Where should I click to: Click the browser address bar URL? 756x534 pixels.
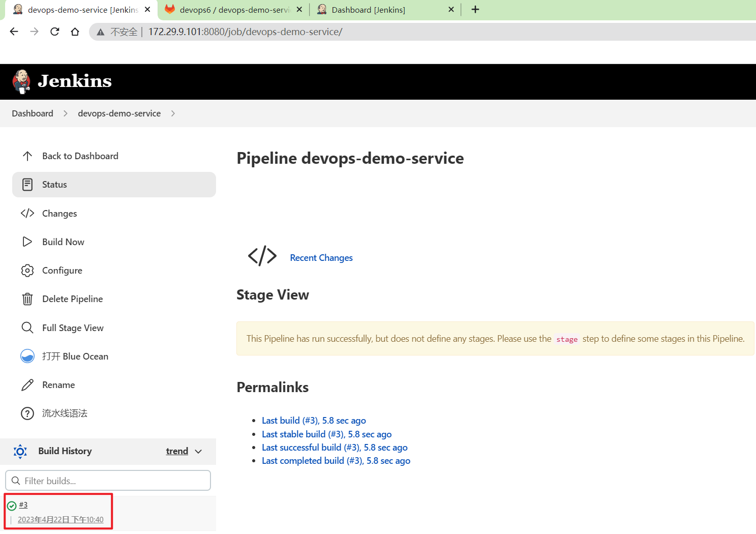[245, 32]
